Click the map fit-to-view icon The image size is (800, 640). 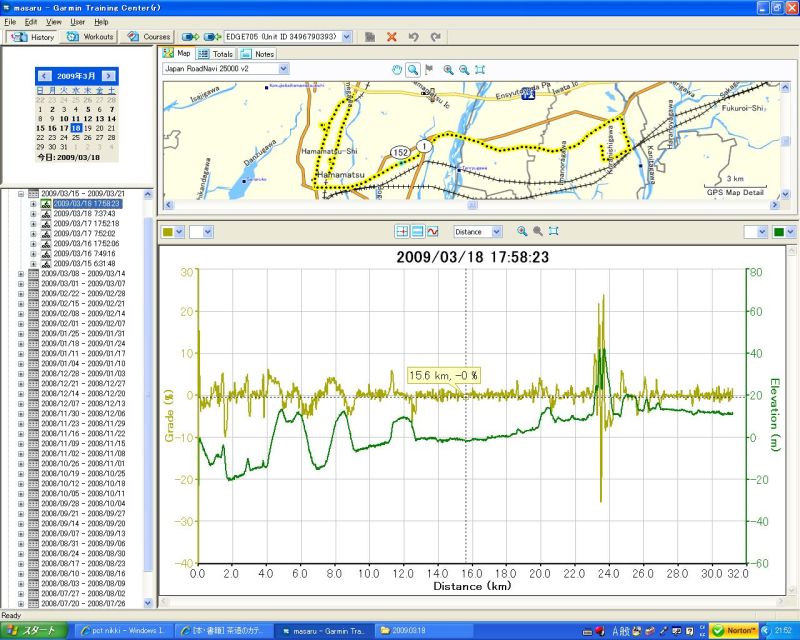480,70
